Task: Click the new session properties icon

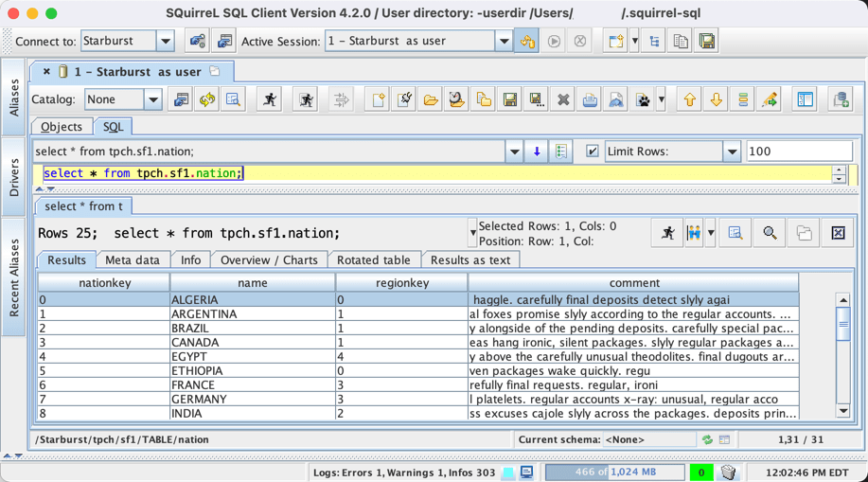Action: tap(224, 41)
